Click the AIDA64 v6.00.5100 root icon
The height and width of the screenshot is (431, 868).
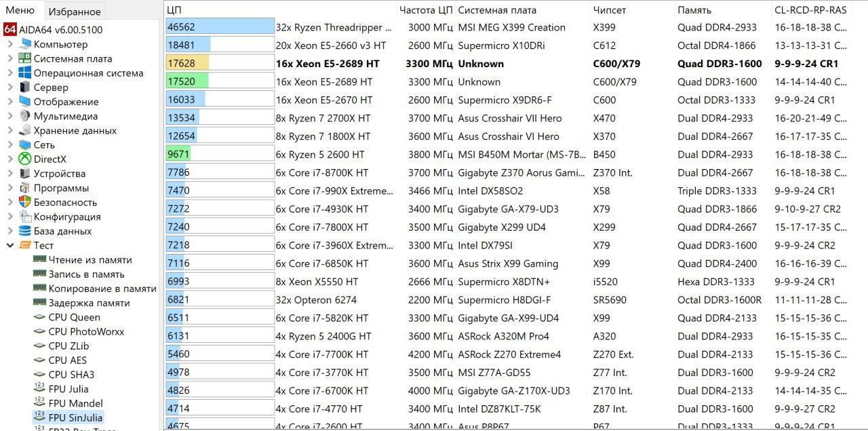pyautogui.click(x=9, y=30)
